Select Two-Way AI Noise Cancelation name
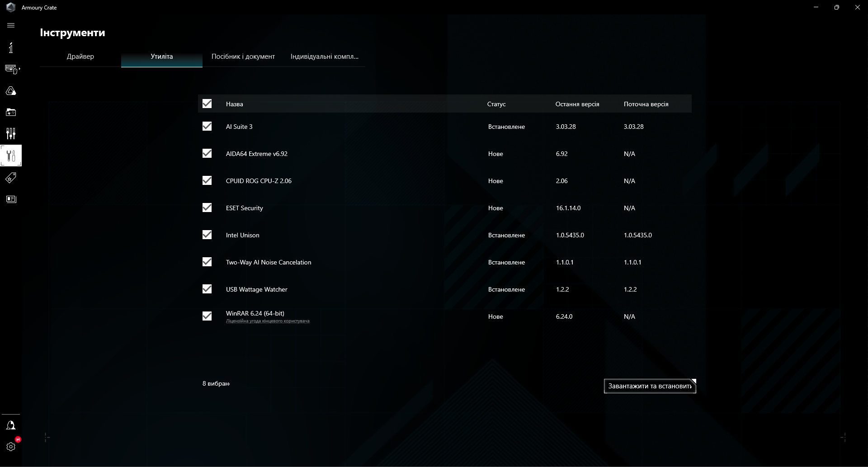The height and width of the screenshot is (467, 868). 269,262
